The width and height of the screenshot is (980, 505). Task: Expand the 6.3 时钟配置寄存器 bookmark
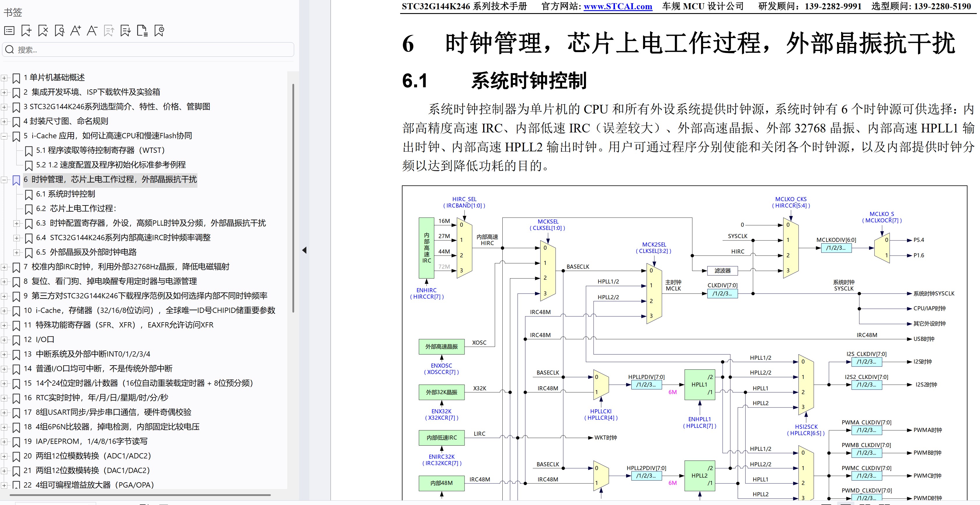pyautogui.click(x=16, y=223)
